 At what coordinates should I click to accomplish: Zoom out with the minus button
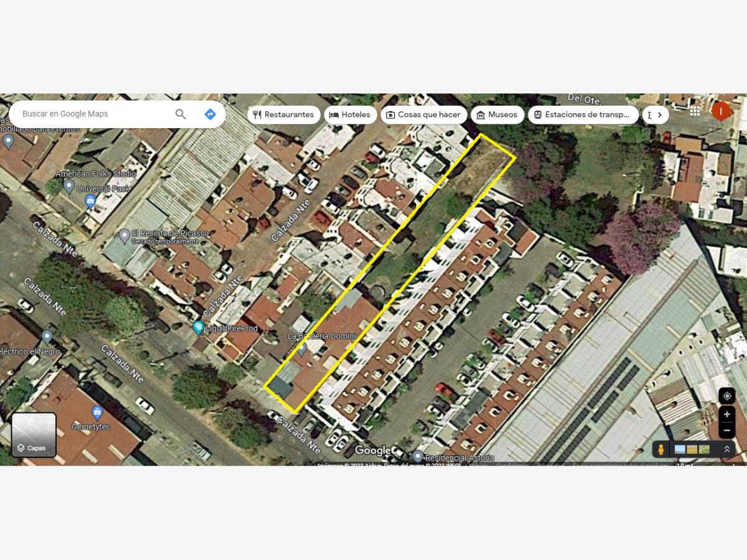(x=727, y=430)
